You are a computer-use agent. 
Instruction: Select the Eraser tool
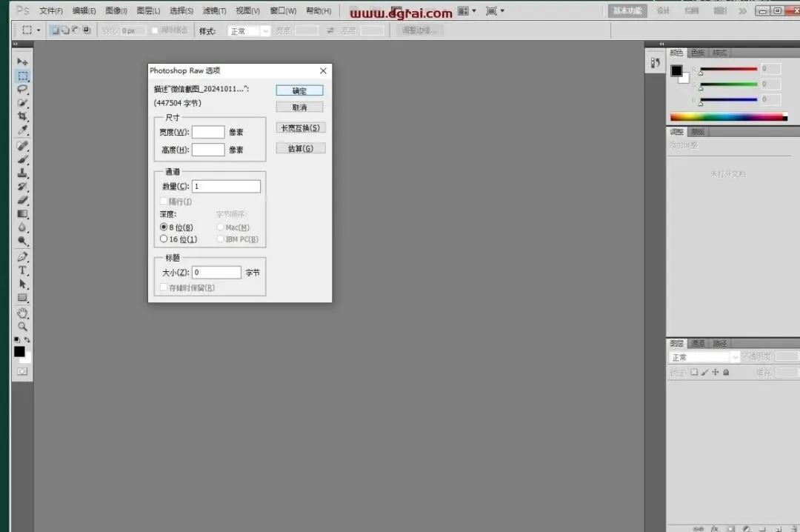tap(22, 200)
